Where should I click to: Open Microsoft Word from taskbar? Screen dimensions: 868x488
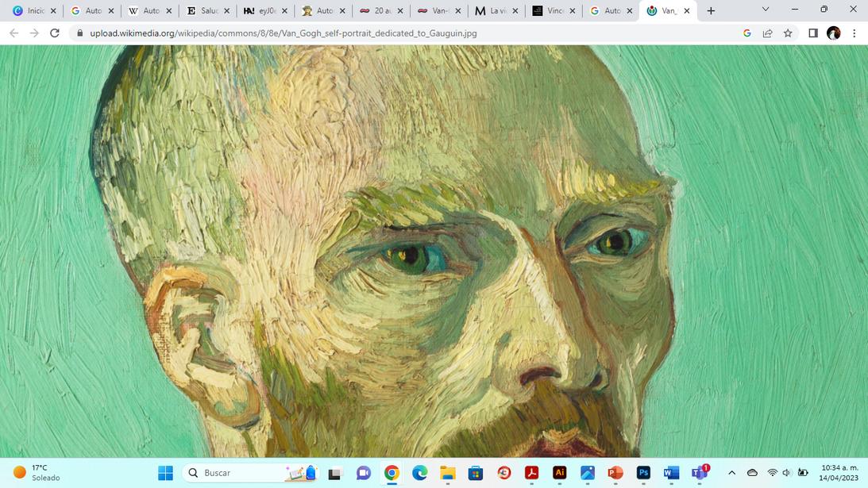(671, 473)
